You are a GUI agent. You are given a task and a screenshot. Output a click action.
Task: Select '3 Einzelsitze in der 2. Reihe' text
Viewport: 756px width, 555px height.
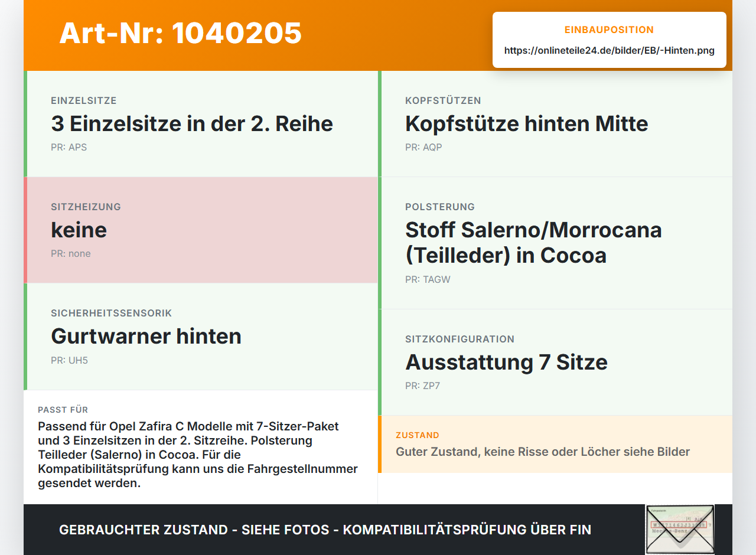click(192, 123)
